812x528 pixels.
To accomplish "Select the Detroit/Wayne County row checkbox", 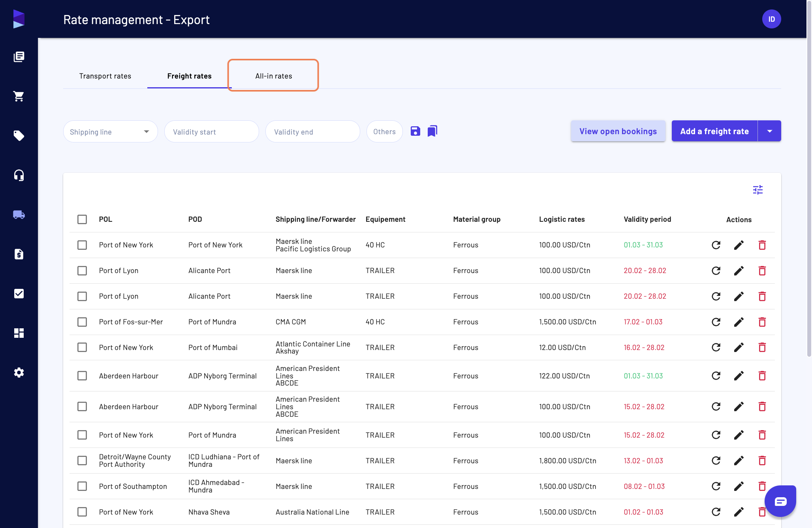I will coord(82,461).
